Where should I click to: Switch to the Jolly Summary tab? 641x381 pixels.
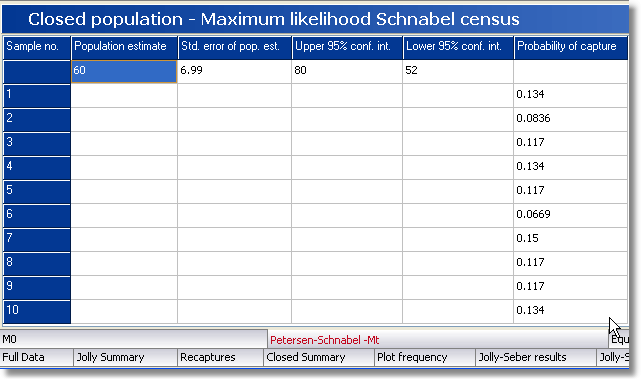click(x=125, y=357)
